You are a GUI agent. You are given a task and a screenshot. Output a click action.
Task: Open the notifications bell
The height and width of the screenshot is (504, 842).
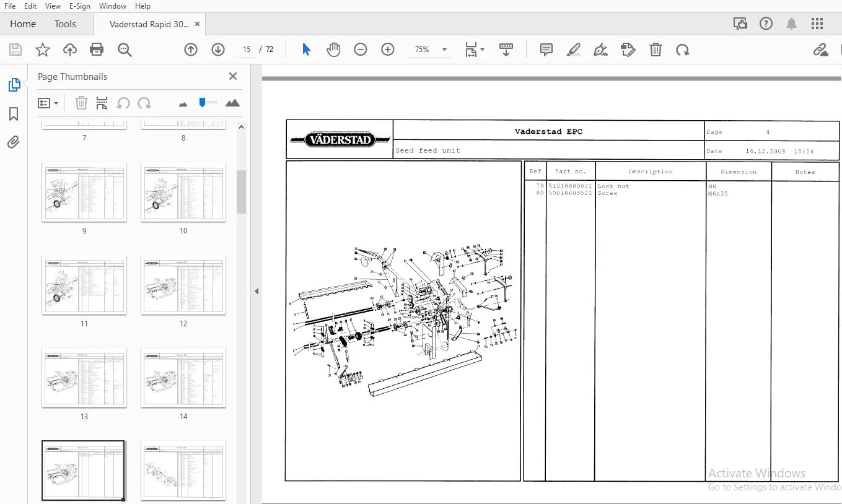[791, 24]
